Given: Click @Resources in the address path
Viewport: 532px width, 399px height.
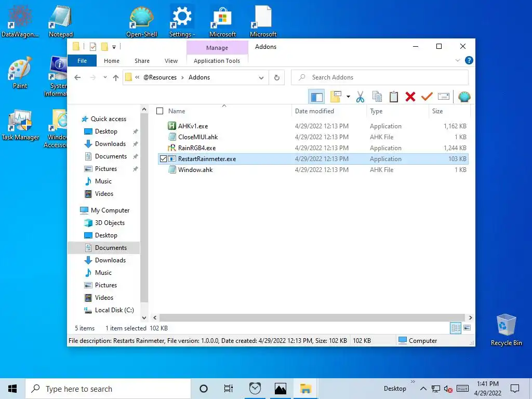Looking at the screenshot, I should (160, 77).
